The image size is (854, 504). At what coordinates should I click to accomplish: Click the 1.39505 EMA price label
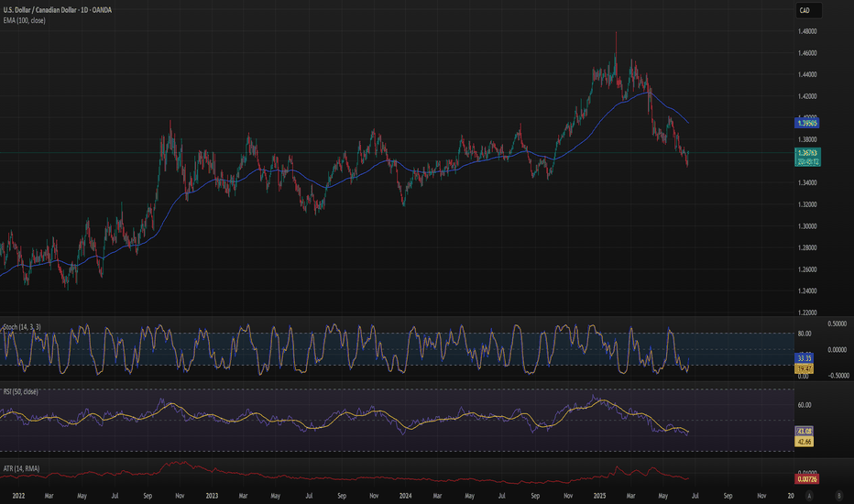807,123
